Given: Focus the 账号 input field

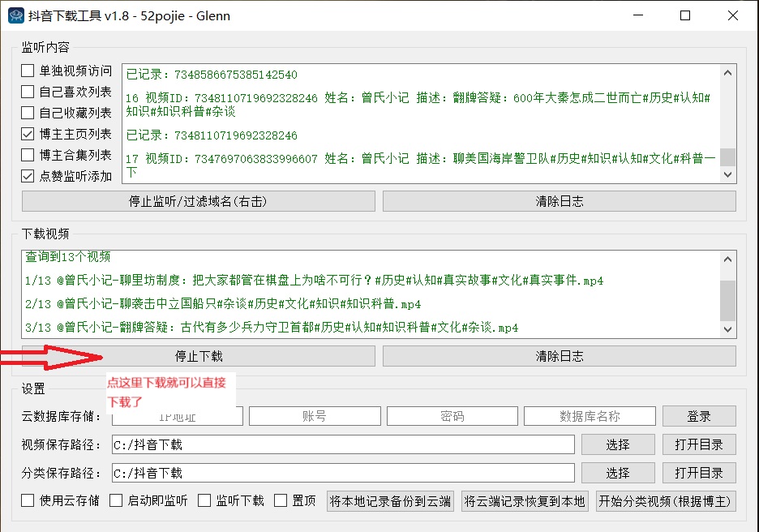Looking at the screenshot, I should point(315,416).
